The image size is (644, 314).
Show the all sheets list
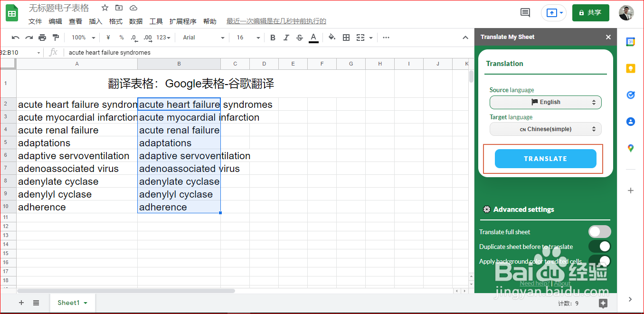36,303
